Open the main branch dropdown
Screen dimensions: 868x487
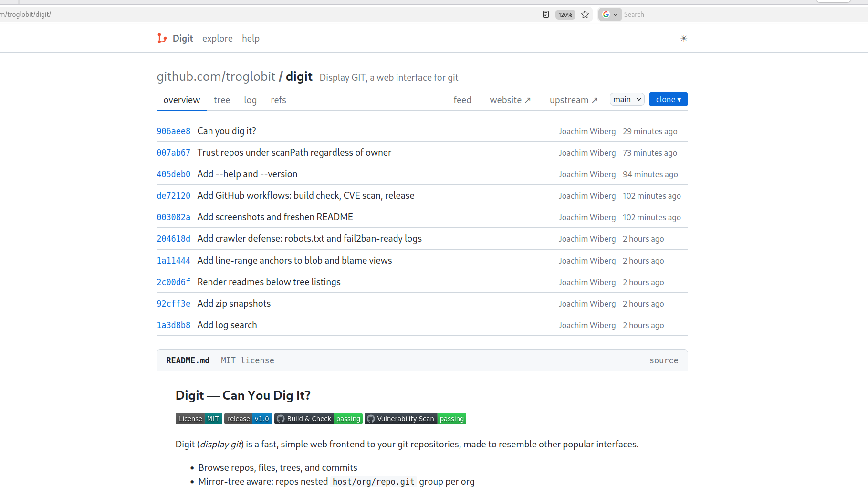[627, 99]
